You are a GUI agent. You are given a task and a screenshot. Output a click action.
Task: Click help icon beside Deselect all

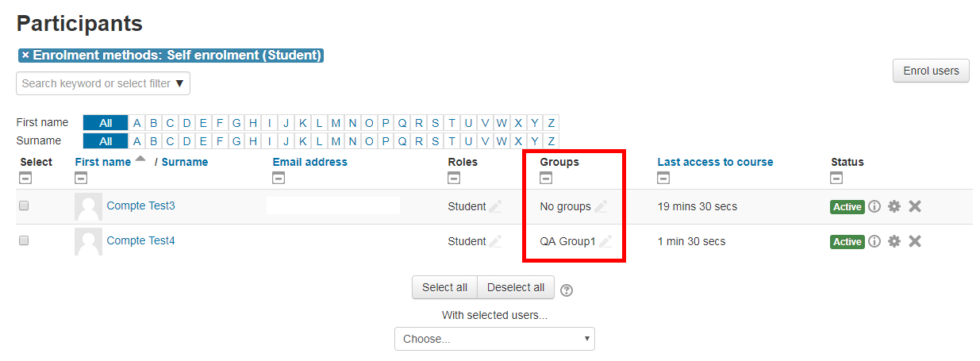click(x=567, y=290)
